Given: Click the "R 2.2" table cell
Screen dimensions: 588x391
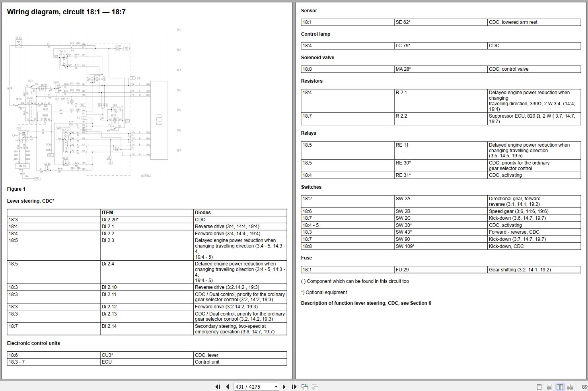Looking at the screenshot, I should (441, 119).
